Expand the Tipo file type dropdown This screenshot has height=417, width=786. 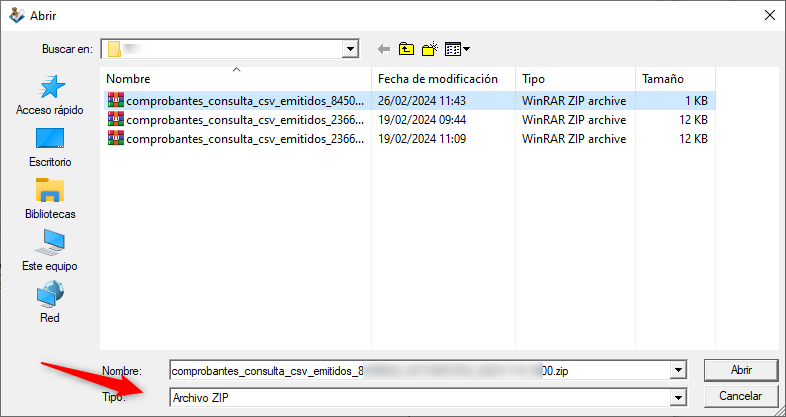tap(680, 397)
